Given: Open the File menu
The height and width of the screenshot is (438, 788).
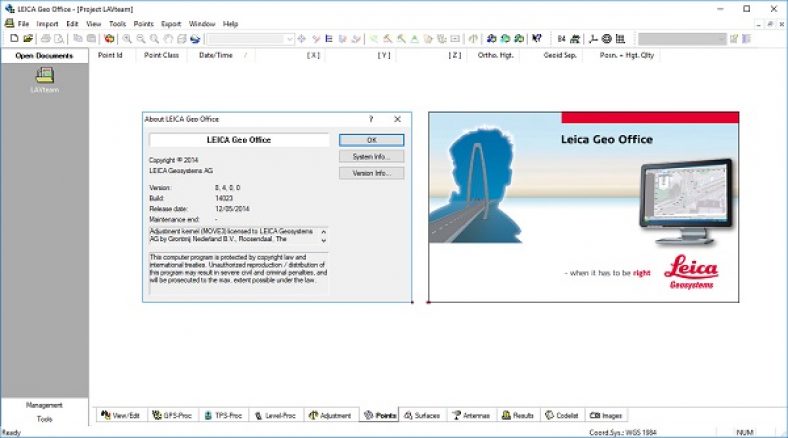Looking at the screenshot, I should coord(23,24).
